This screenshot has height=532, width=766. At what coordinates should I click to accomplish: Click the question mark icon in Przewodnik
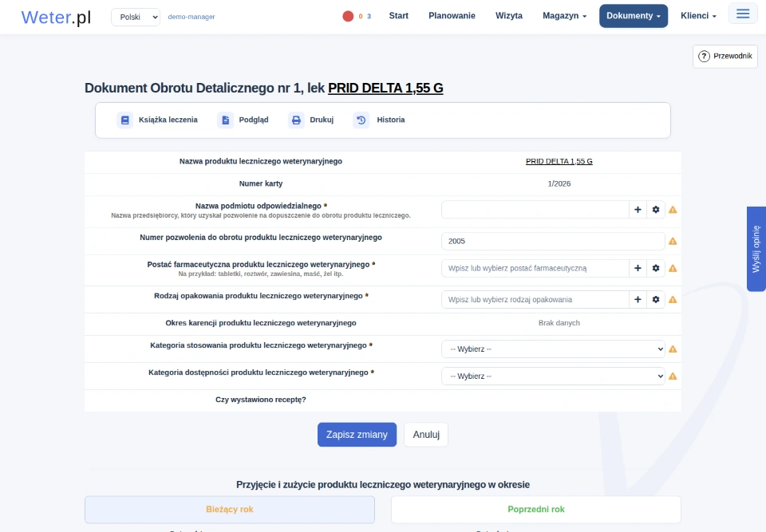click(x=704, y=56)
